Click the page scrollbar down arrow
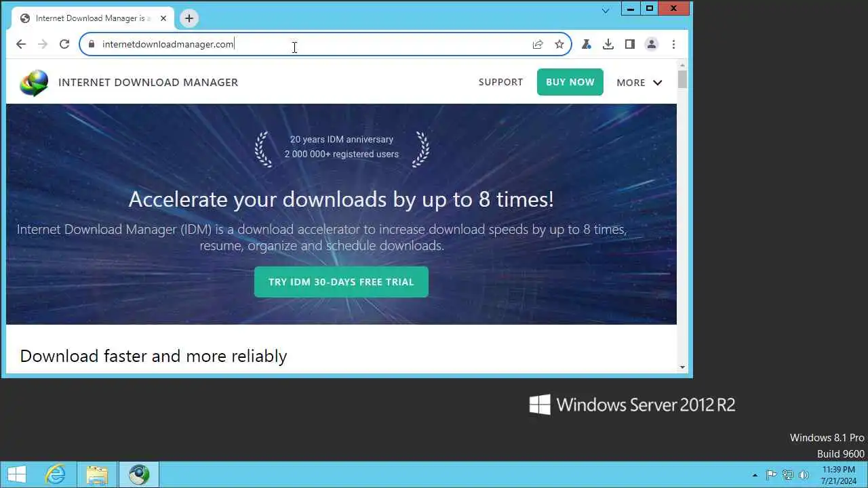Image resolution: width=868 pixels, height=488 pixels. coord(682,367)
